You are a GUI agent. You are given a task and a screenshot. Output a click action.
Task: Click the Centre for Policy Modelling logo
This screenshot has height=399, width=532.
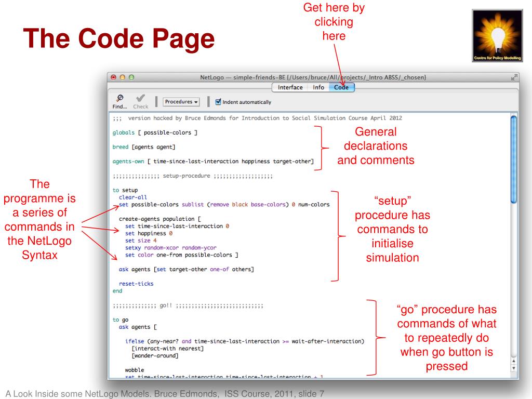click(x=497, y=36)
